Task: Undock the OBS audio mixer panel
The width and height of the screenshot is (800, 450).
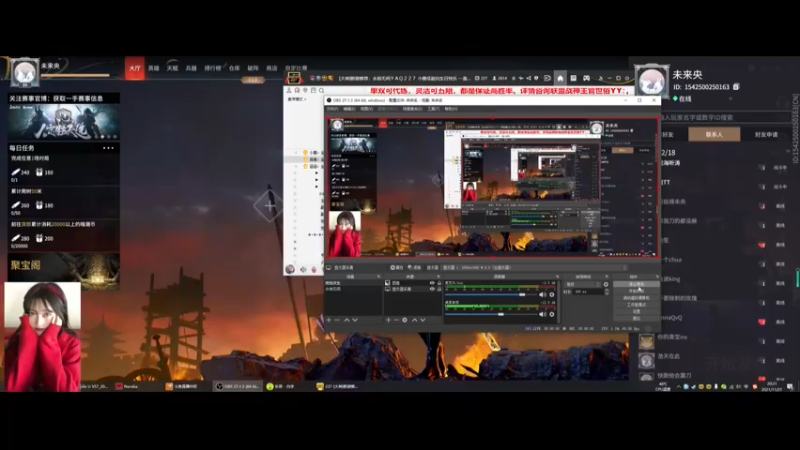Action: (557, 277)
